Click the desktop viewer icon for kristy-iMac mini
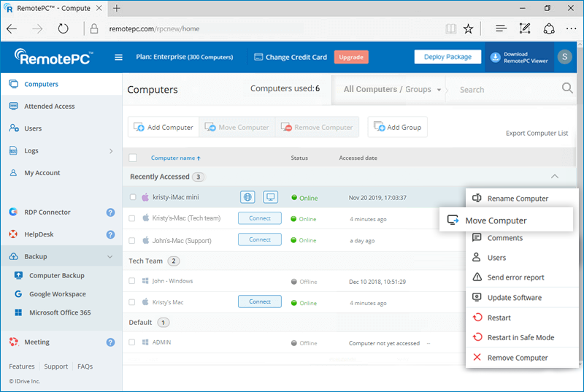The height and width of the screenshot is (392, 584). click(x=271, y=197)
